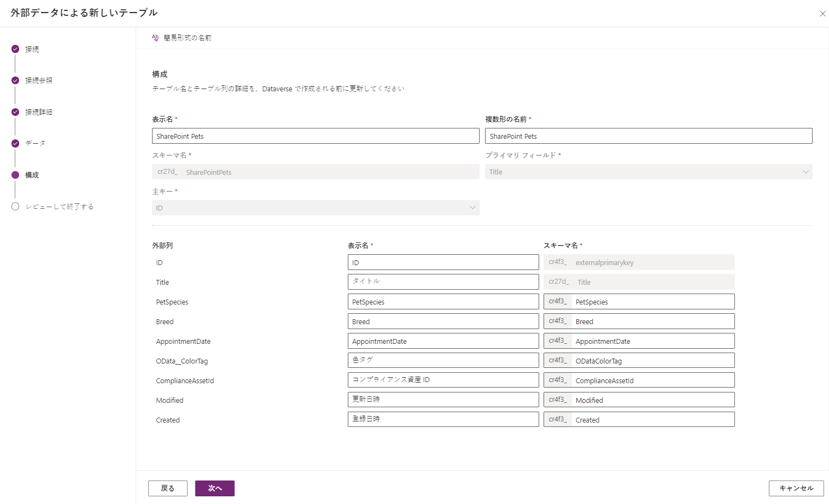This screenshot has height=504, width=829.
Task: Click the 接続 step checkmark icon
Action: (x=15, y=49)
